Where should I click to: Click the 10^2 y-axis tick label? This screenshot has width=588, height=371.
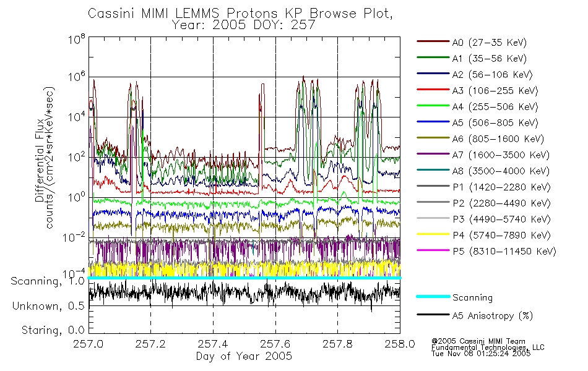77,158
